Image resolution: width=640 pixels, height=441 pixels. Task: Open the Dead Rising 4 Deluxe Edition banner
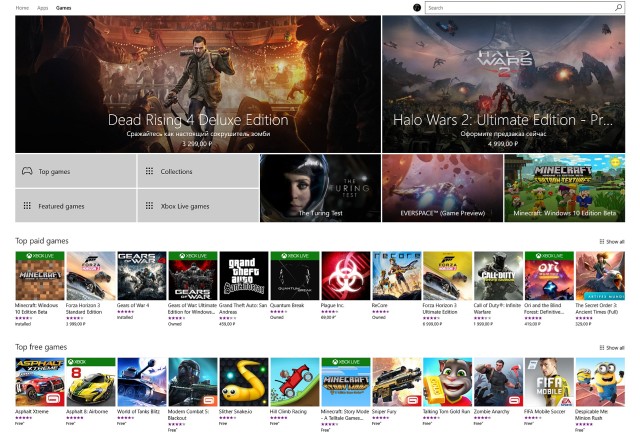click(198, 84)
